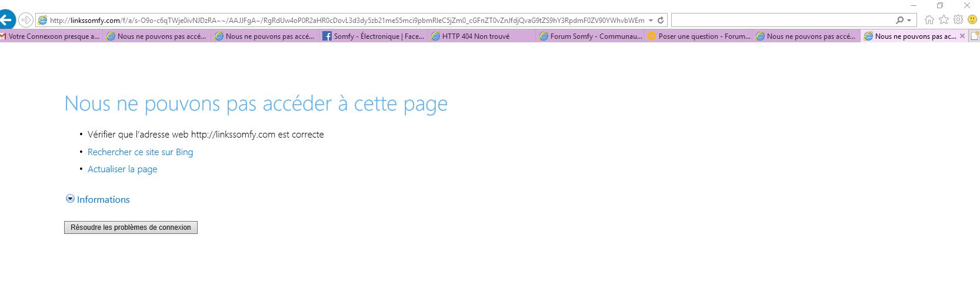980x308 pixels.
Task: Open the Tools gear menu
Action: click(958, 20)
